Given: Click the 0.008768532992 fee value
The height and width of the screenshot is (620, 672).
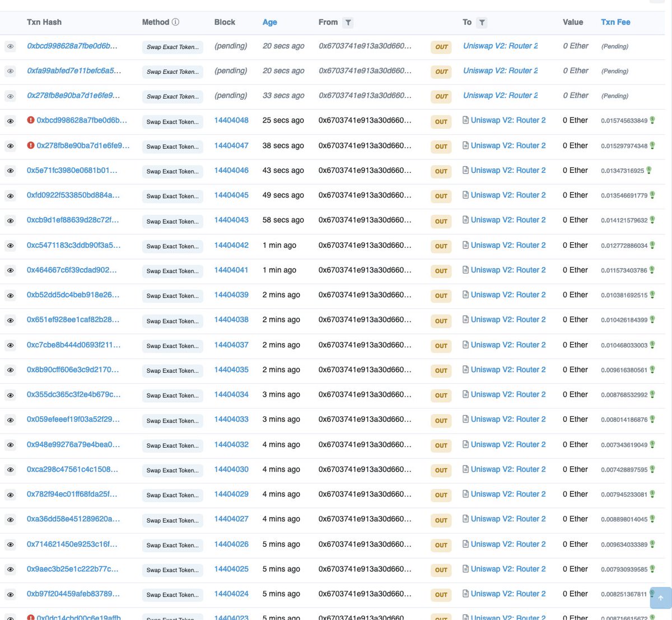Looking at the screenshot, I should (624, 394).
